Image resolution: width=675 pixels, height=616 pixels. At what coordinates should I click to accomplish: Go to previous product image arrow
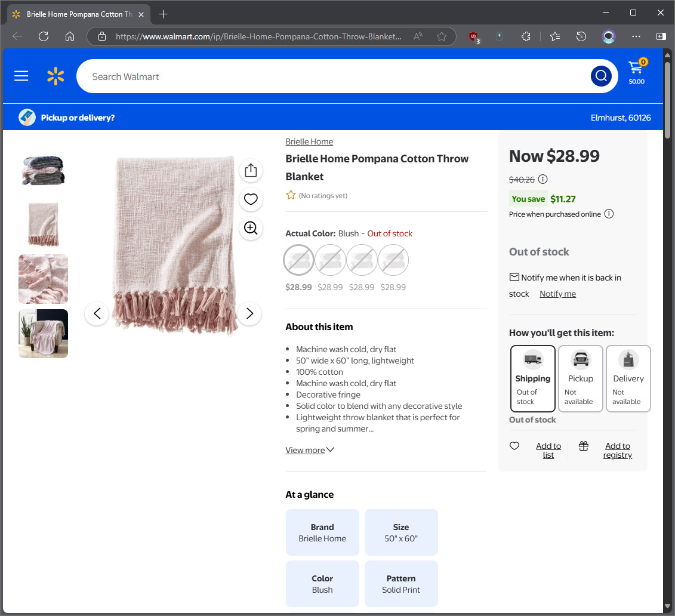97,313
